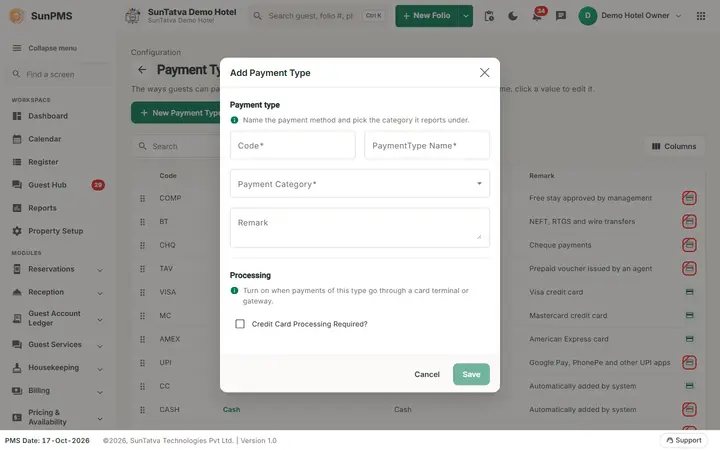The image size is (720, 450).
Task: Click the CHQ row drag handle
Action: click(142, 245)
